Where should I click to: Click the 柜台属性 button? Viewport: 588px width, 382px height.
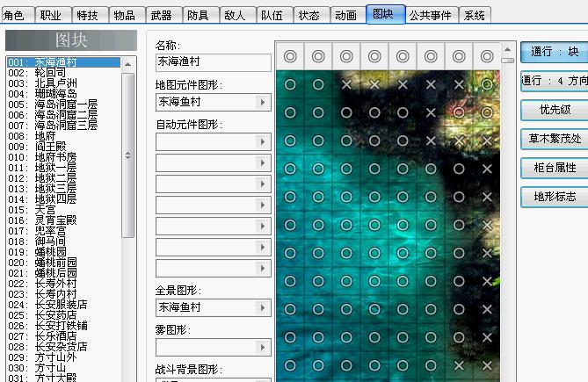tap(555, 168)
